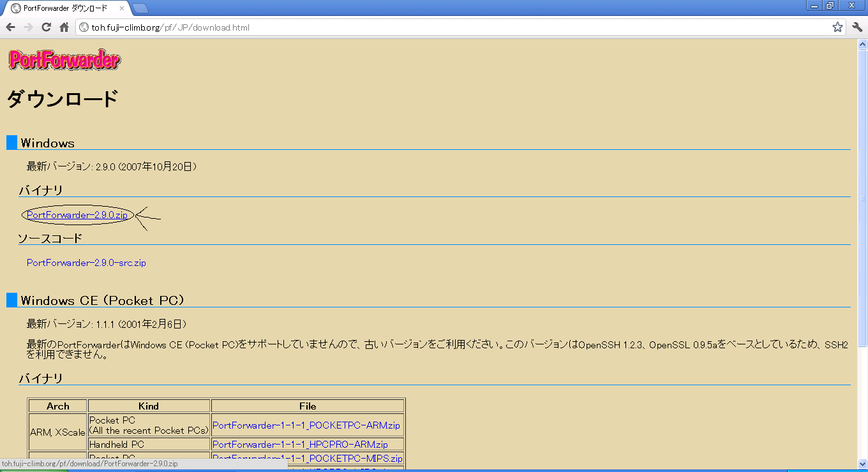Go back with the browser back arrow
The width and height of the screenshot is (868, 472).
coord(10,27)
